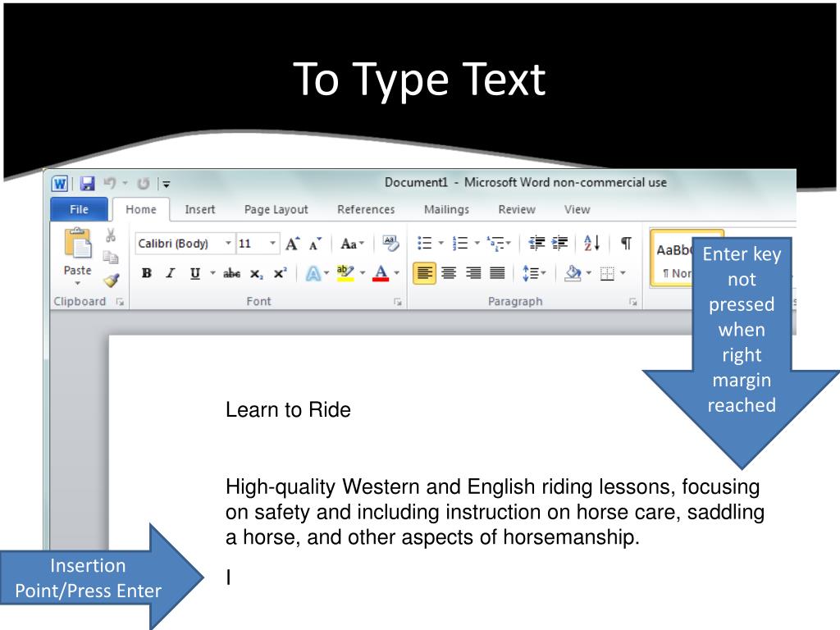Image resolution: width=840 pixels, height=630 pixels.
Task: Open the Paragraph dialog launcher
Action: click(x=633, y=302)
